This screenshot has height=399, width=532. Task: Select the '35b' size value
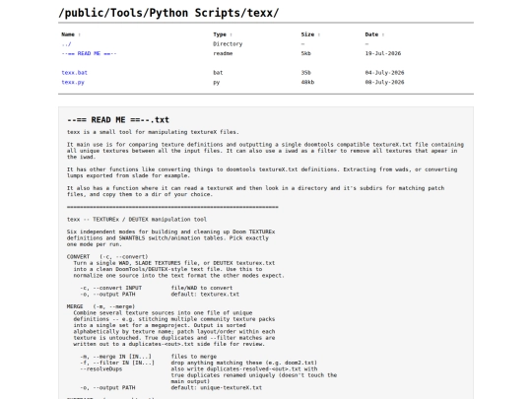305,73
